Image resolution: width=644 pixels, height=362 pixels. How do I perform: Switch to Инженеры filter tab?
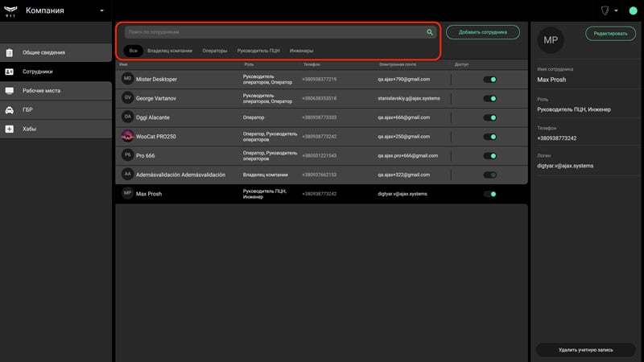301,51
